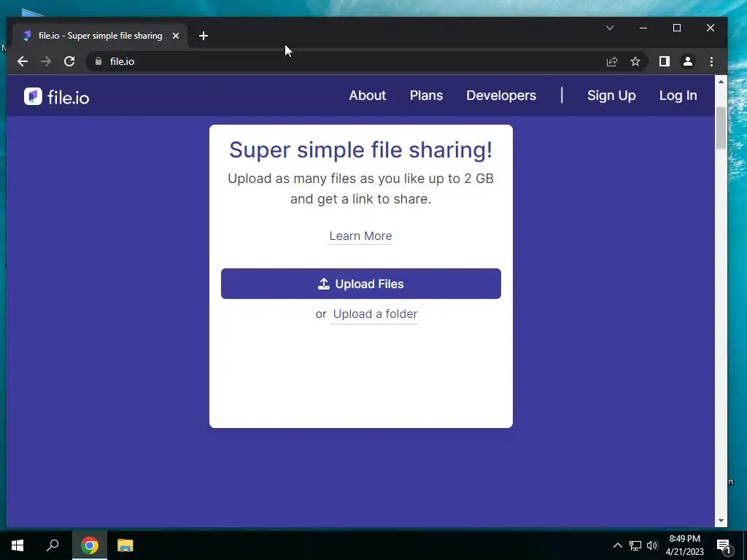Expand the tab search chevron
This screenshot has width=747, height=560.
pos(609,28)
